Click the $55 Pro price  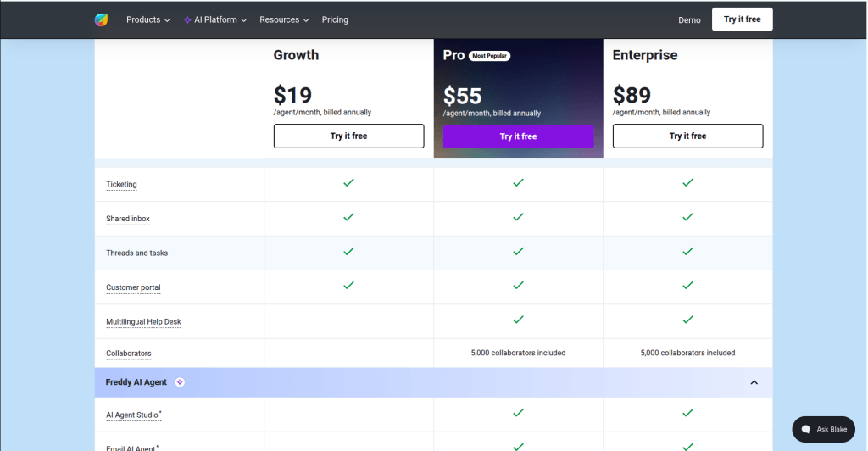click(x=462, y=97)
